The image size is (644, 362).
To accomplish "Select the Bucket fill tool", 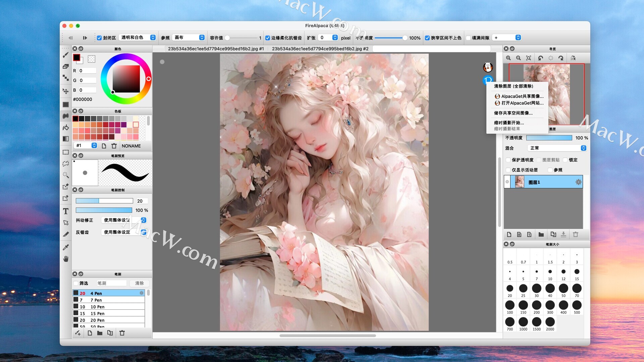I will click(66, 127).
